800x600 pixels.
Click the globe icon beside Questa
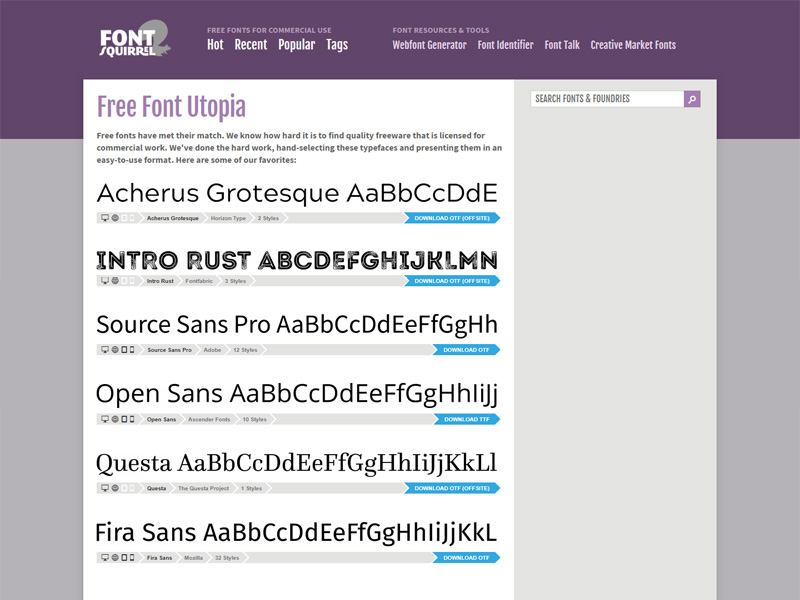click(x=113, y=488)
